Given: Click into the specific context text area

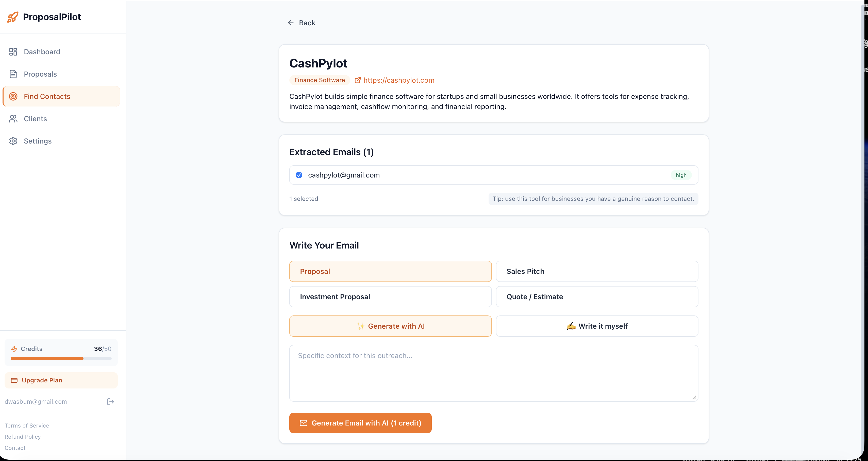Looking at the screenshot, I should coord(494,373).
